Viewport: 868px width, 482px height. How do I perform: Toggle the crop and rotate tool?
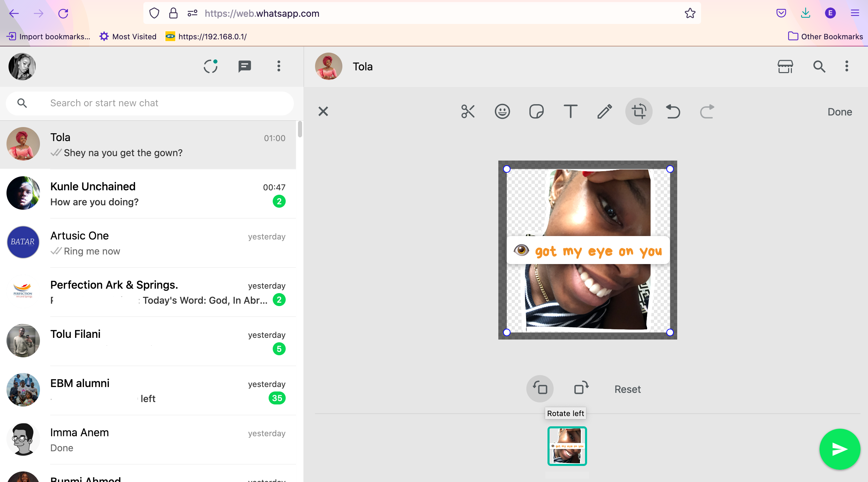[639, 111]
